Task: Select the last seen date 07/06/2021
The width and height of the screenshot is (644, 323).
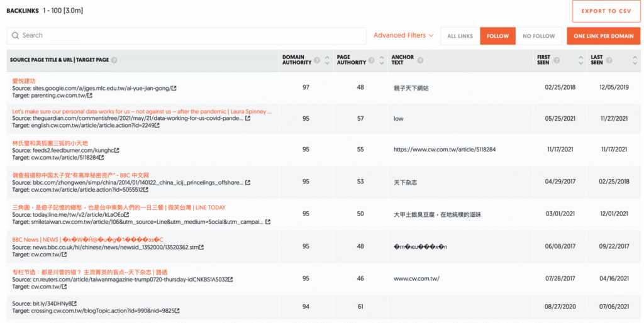Action: click(614, 307)
